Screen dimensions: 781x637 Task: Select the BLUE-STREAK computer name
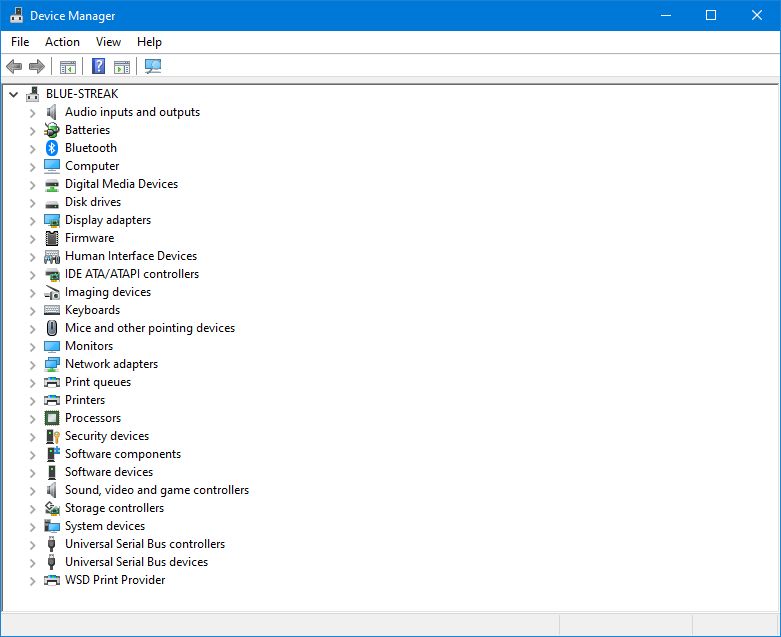click(82, 94)
